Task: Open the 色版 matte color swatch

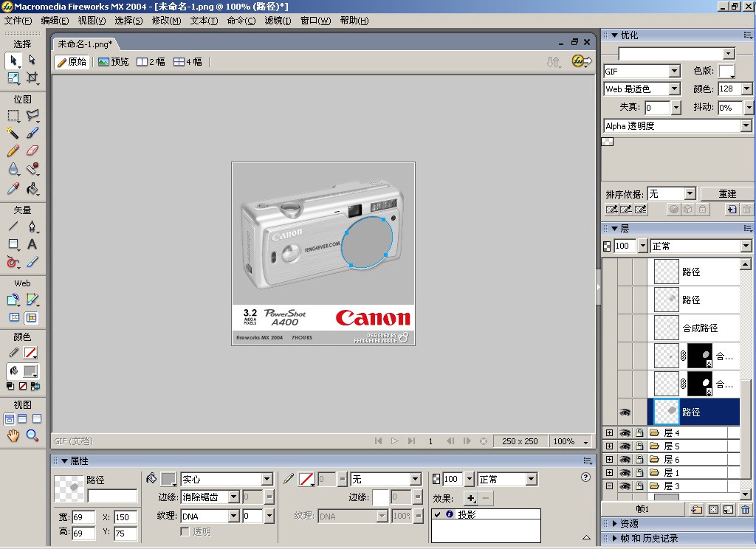Action: (x=726, y=71)
